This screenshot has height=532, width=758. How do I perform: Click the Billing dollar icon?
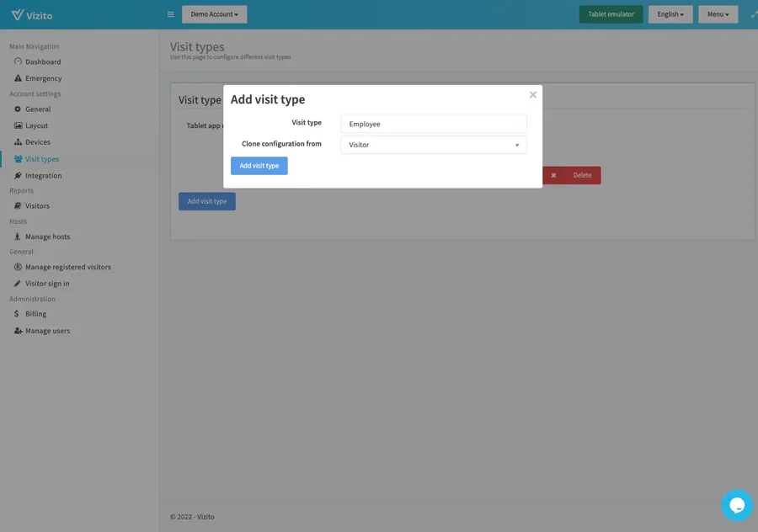[18, 313]
